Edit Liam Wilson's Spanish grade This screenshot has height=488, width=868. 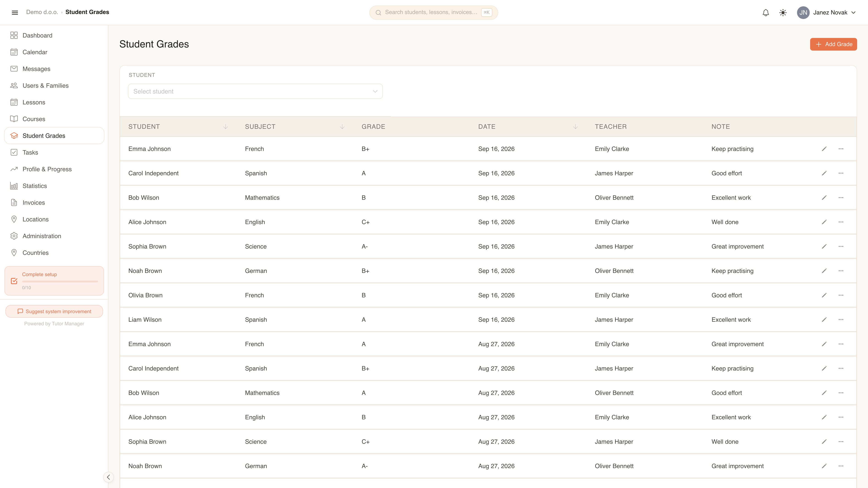click(824, 320)
